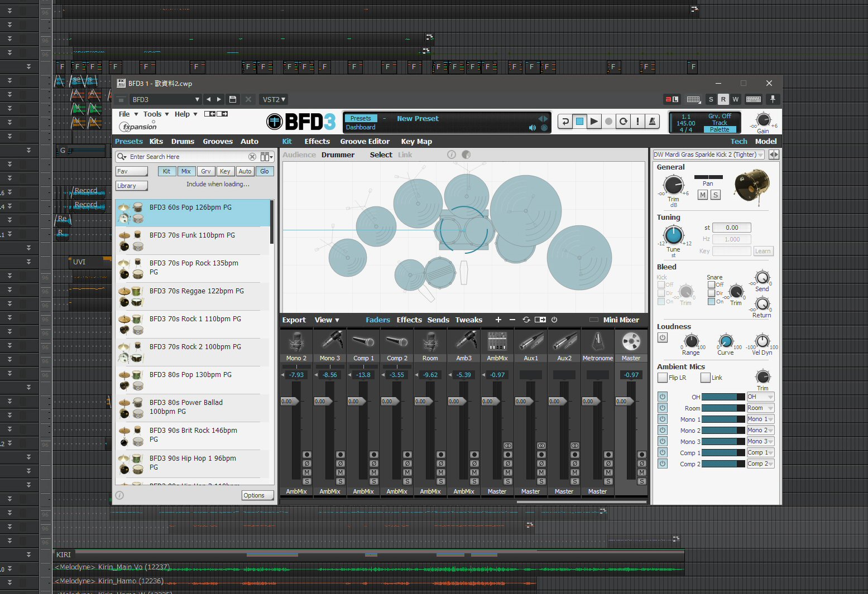This screenshot has width=868, height=594.
Task: Click the pin icon in plugin header
Action: 773,99
